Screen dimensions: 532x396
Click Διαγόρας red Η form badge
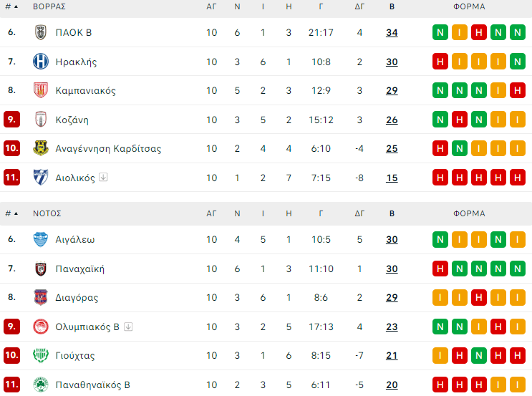[478, 298]
